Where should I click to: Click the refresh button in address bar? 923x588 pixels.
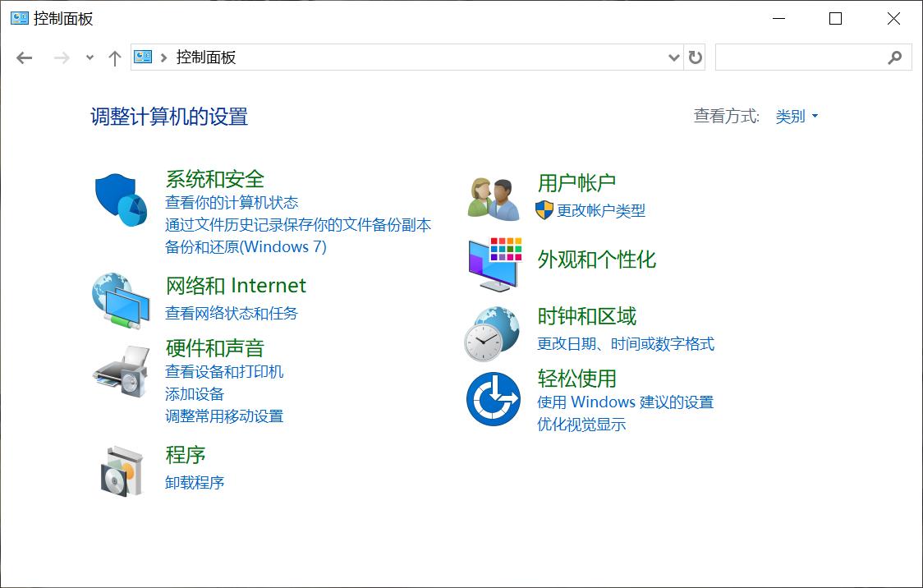pyautogui.click(x=694, y=57)
